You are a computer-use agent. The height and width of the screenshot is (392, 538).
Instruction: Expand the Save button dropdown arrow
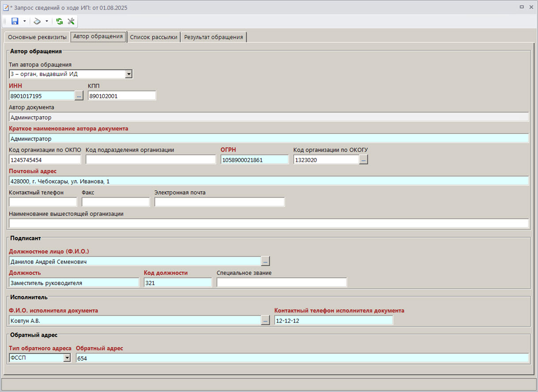point(24,21)
